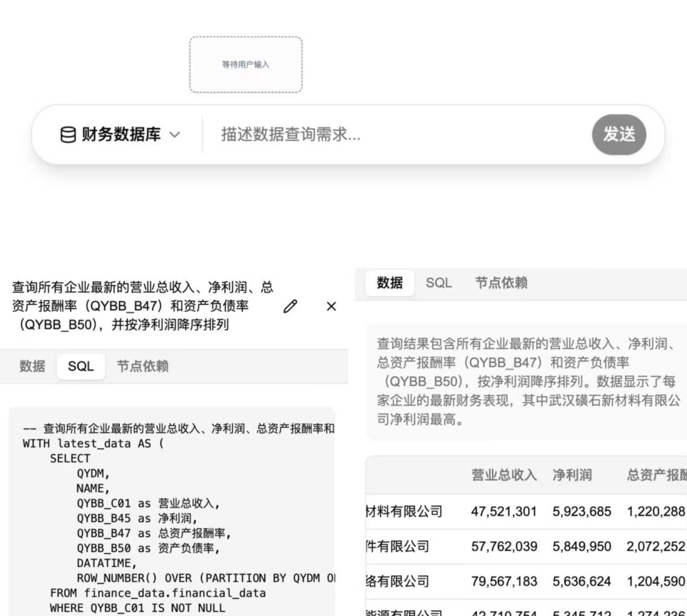The image size is (687, 616).
Task: Select the 等待用户输入 dashed node box
Action: pos(246,65)
